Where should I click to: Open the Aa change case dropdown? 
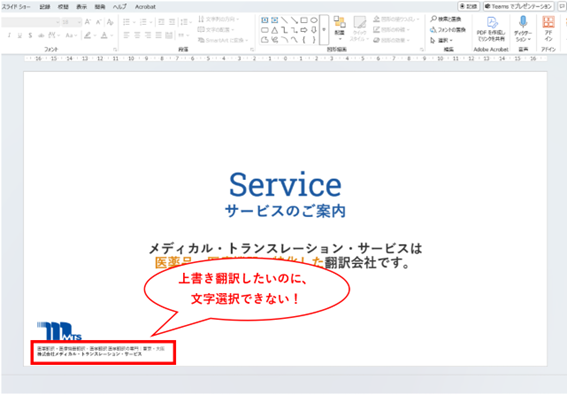tap(71, 35)
